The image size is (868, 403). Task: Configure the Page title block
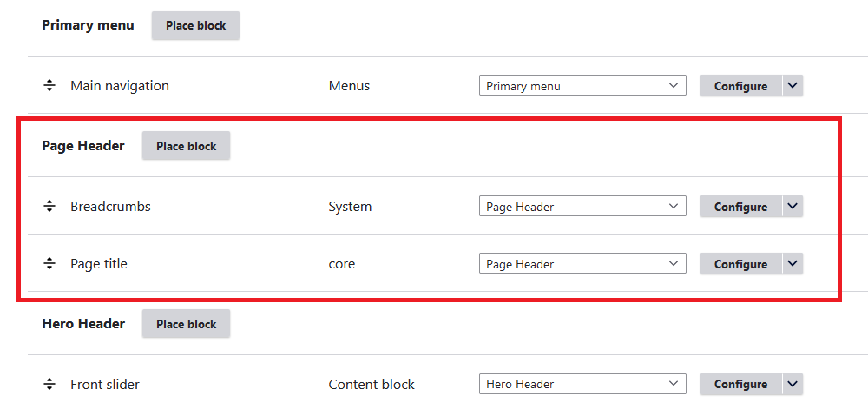point(740,264)
